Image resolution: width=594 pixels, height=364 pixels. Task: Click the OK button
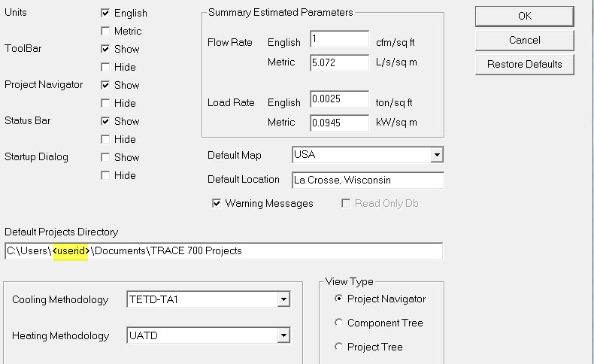click(524, 16)
